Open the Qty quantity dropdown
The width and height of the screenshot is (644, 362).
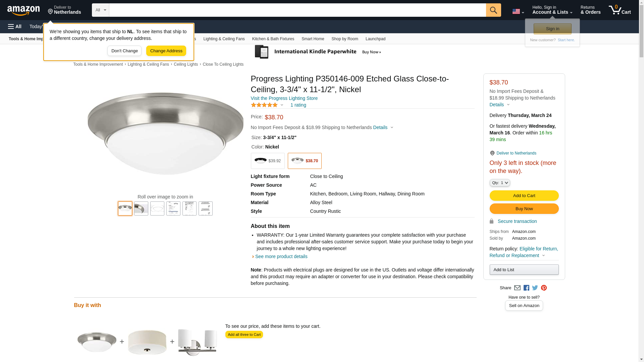[x=499, y=183]
